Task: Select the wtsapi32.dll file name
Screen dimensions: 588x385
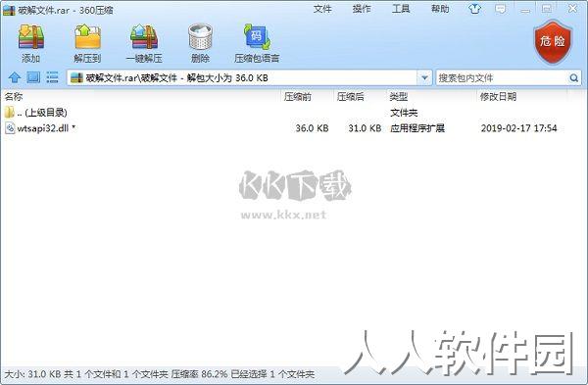Action: (43, 128)
